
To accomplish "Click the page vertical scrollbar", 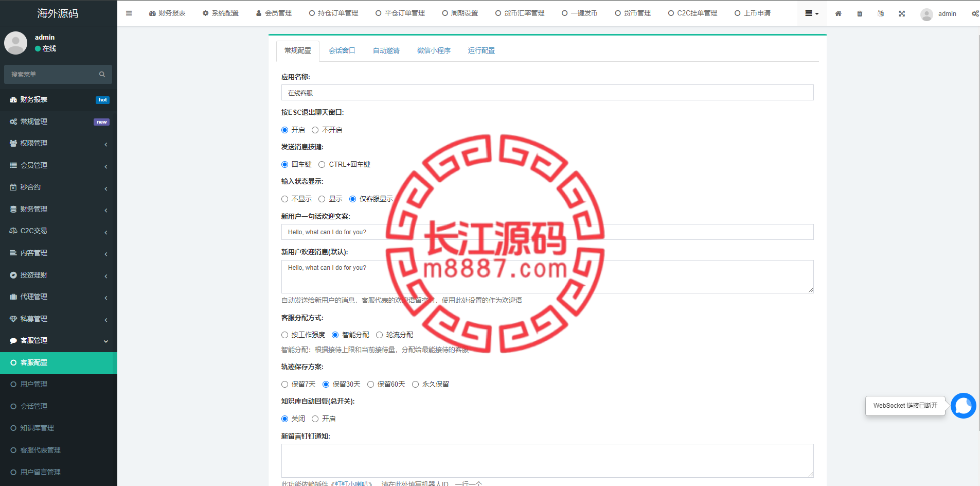I will (x=978, y=232).
